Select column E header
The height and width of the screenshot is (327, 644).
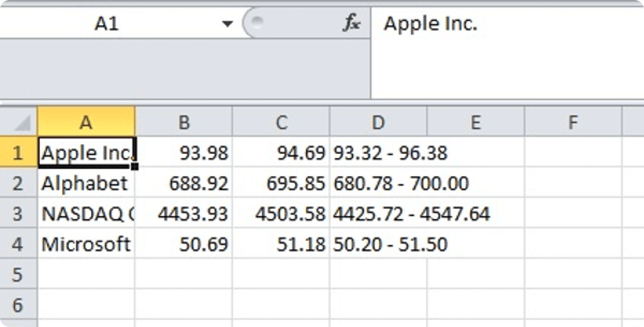coord(476,122)
